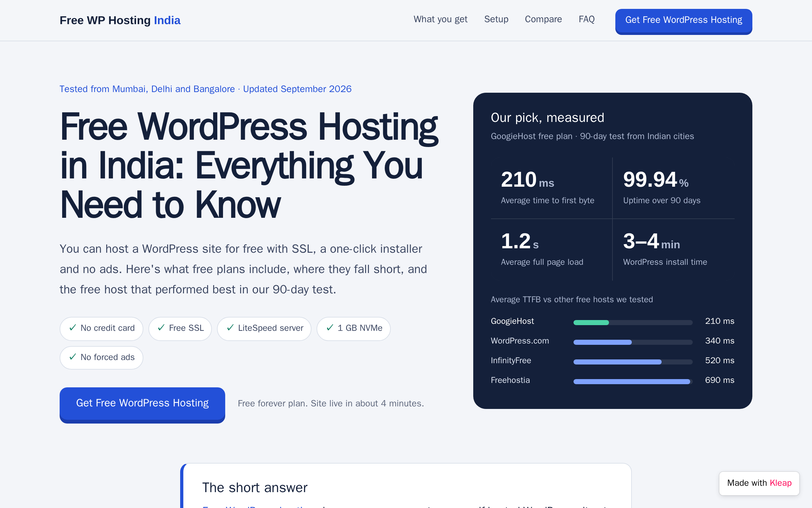Screen dimensions: 812x508
Task: Click the Free WordPress Hosting in India headline
Action: [x=249, y=166]
